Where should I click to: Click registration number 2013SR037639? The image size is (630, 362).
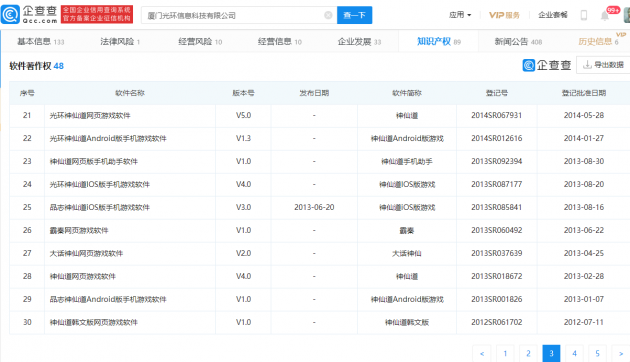(497, 253)
